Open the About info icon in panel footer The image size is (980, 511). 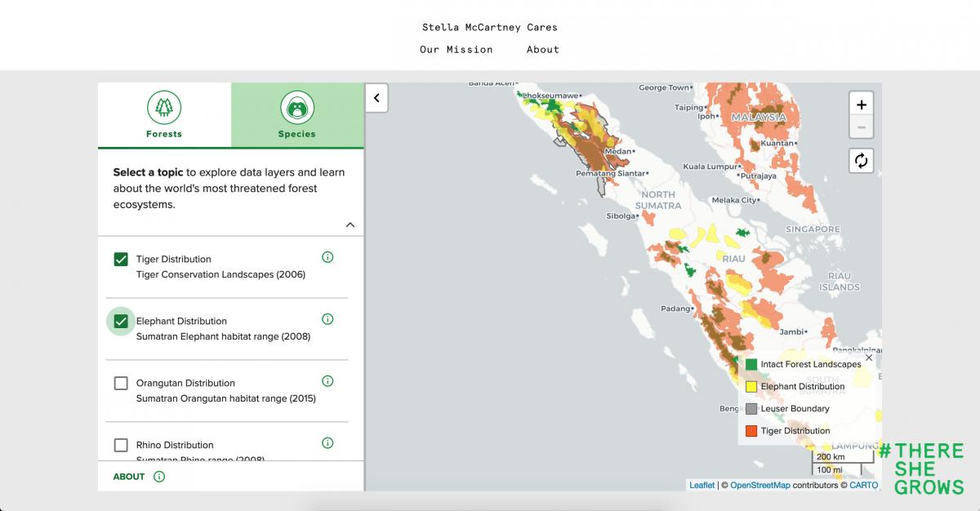[159, 477]
